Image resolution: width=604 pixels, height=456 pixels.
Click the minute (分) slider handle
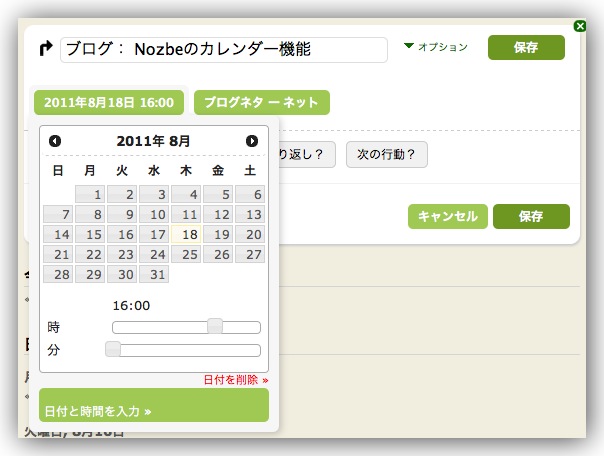click(113, 349)
